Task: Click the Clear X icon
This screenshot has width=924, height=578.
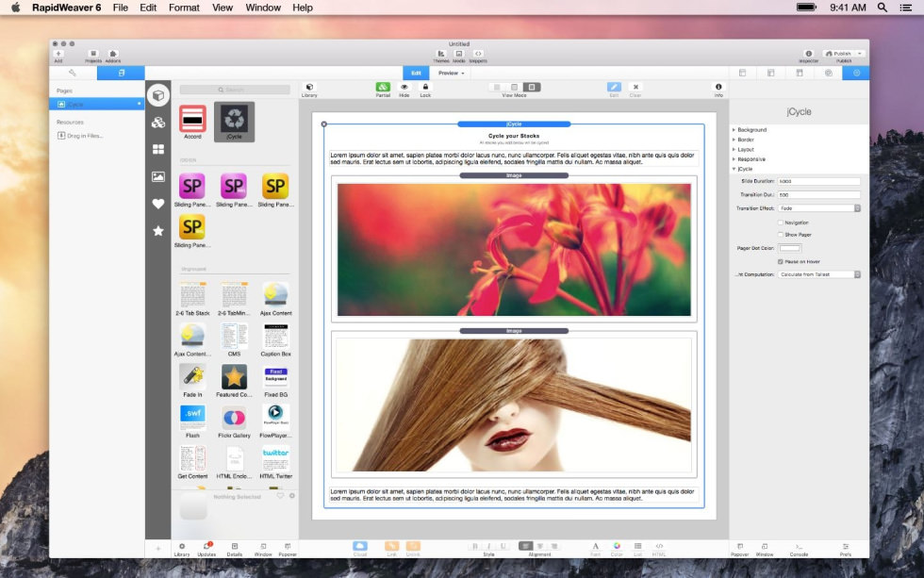Action: click(635, 89)
